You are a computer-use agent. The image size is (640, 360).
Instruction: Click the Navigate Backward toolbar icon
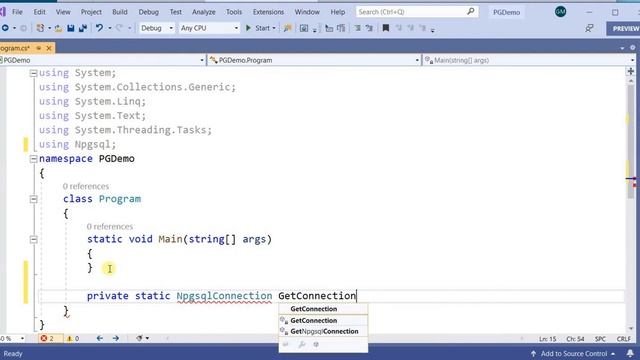tap(5, 28)
